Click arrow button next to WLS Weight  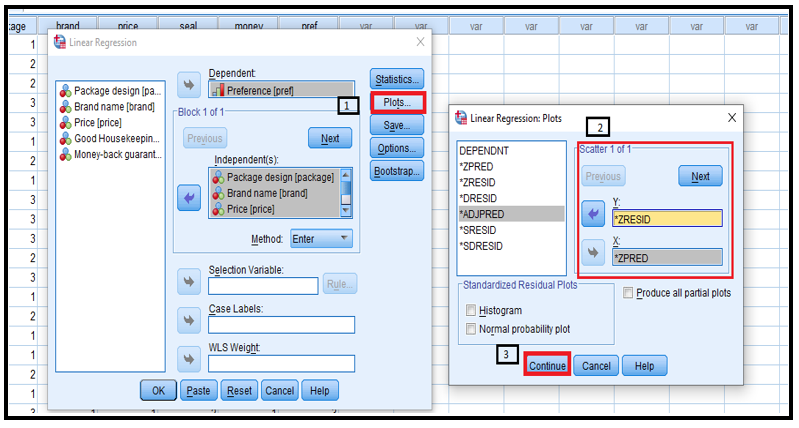pyautogui.click(x=188, y=359)
